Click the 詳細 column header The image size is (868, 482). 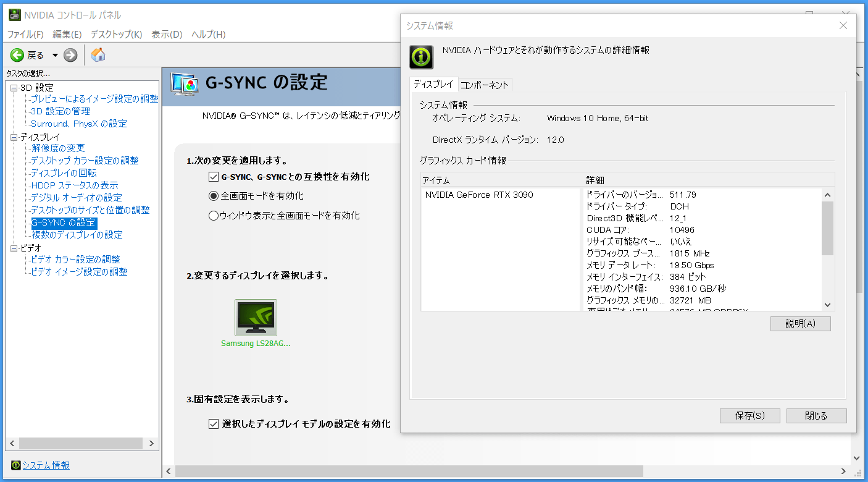[709, 180]
